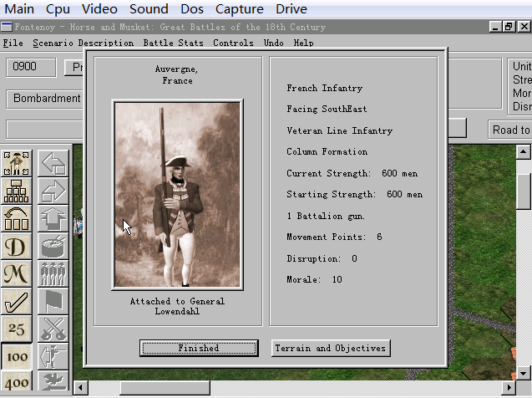This screenshot has height=398, width=532.
Task: Click the horizontal scrollbar thumb
Action: point(165,387)
